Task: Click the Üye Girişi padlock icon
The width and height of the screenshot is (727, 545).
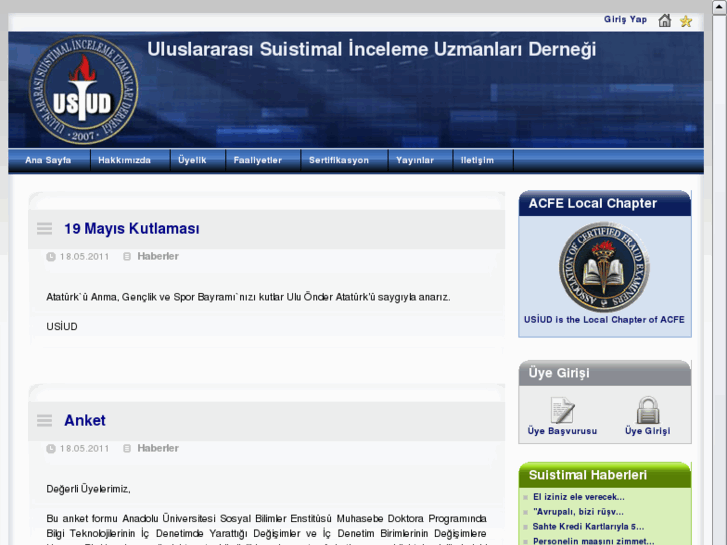Action: pos(648,410)
